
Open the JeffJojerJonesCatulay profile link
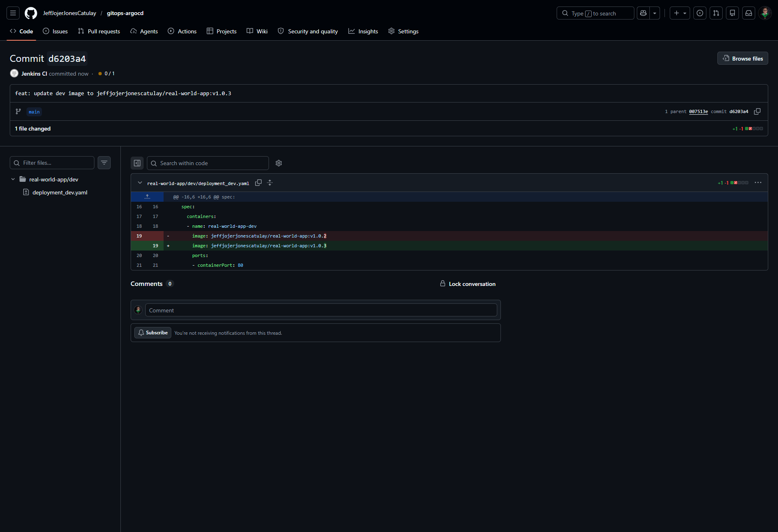tap(70, 13)
